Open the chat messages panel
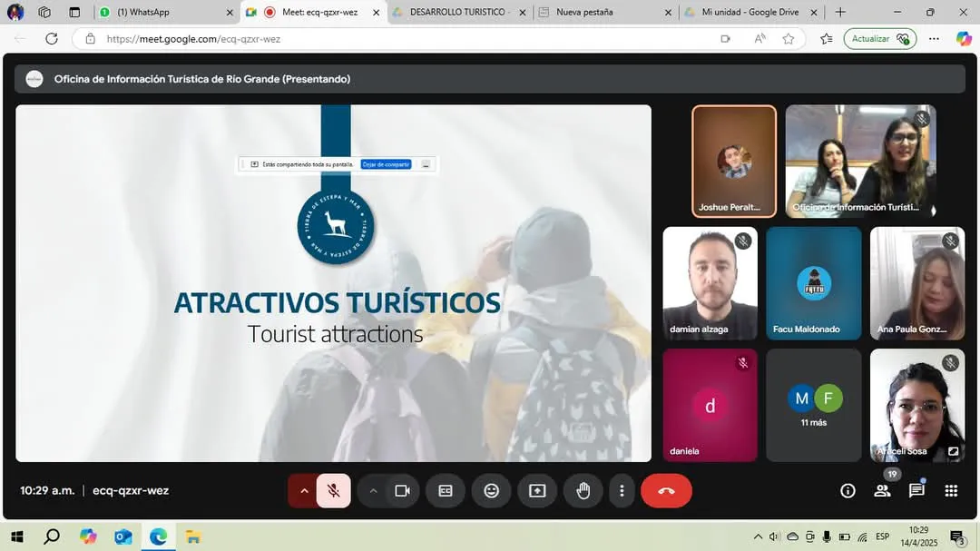Image resolution: width=980 pixels, height=551 pixels. pos(916,491)
